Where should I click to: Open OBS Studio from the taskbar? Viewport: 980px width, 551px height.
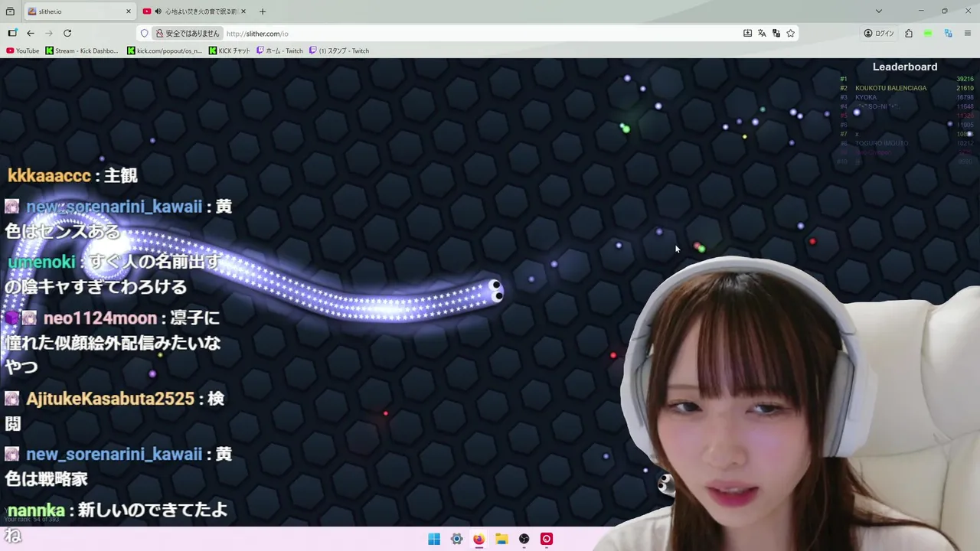coord(524,539)
